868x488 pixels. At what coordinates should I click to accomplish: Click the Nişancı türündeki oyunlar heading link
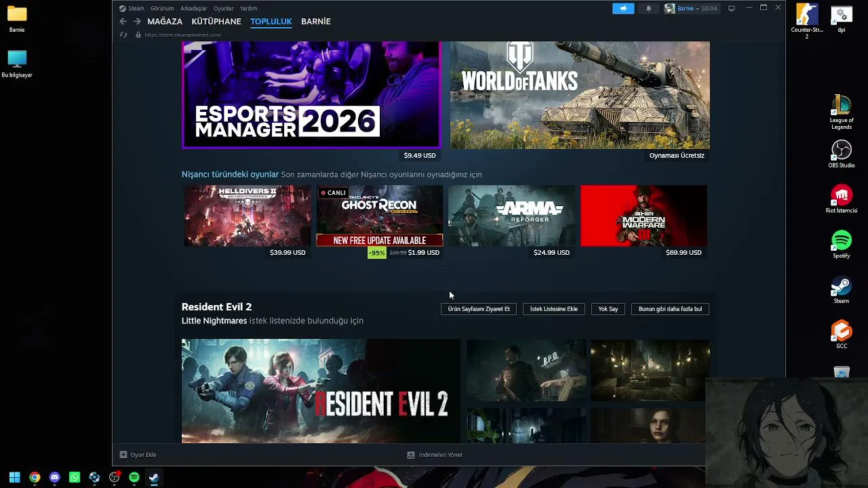pos(230,174)
